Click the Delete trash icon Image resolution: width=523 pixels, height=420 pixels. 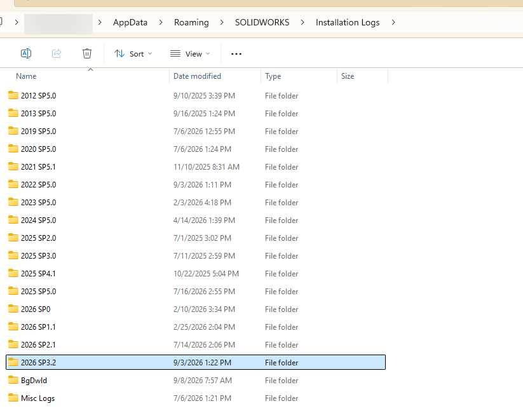point(87,53)
